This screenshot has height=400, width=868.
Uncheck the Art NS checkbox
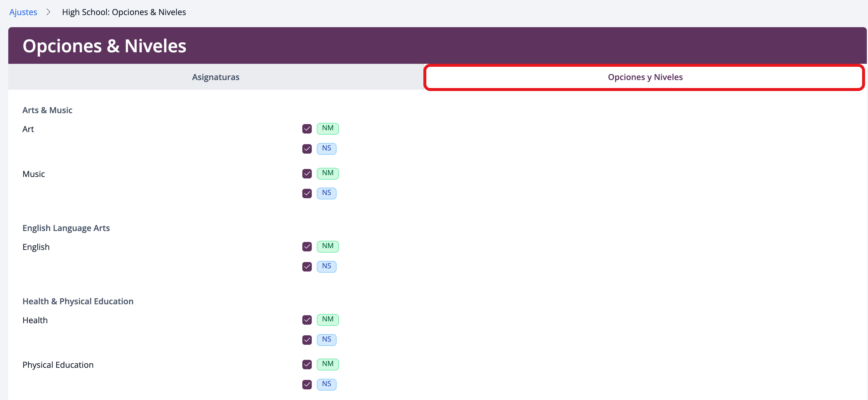[x=307, y=149]
